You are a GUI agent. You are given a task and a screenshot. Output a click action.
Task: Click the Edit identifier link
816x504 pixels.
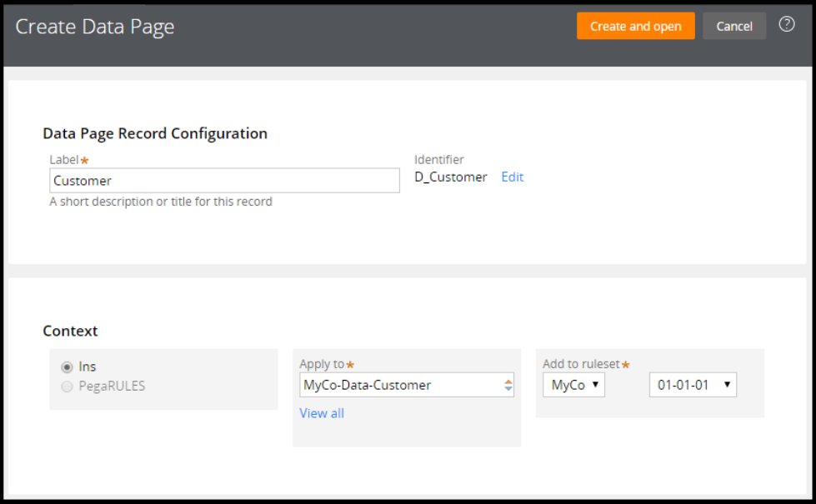[512, 177]
